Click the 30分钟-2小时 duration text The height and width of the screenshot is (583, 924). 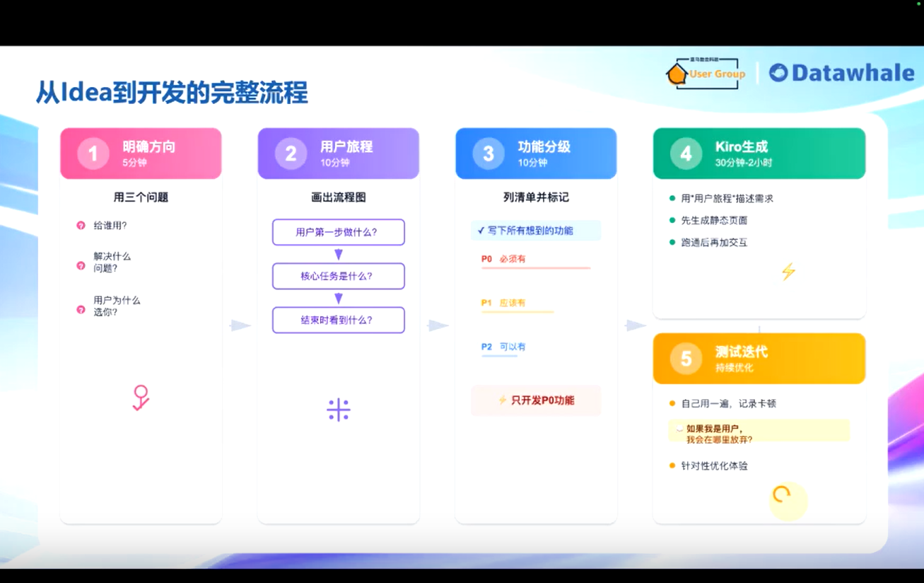(x=744, y=163)
